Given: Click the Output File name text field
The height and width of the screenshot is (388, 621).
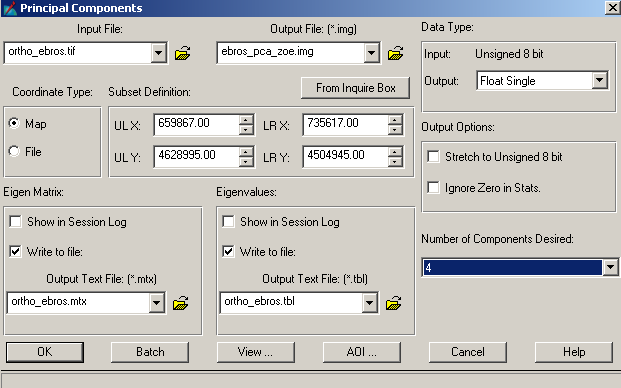Looking at the screenshot, I should click(x=291, y=53).
